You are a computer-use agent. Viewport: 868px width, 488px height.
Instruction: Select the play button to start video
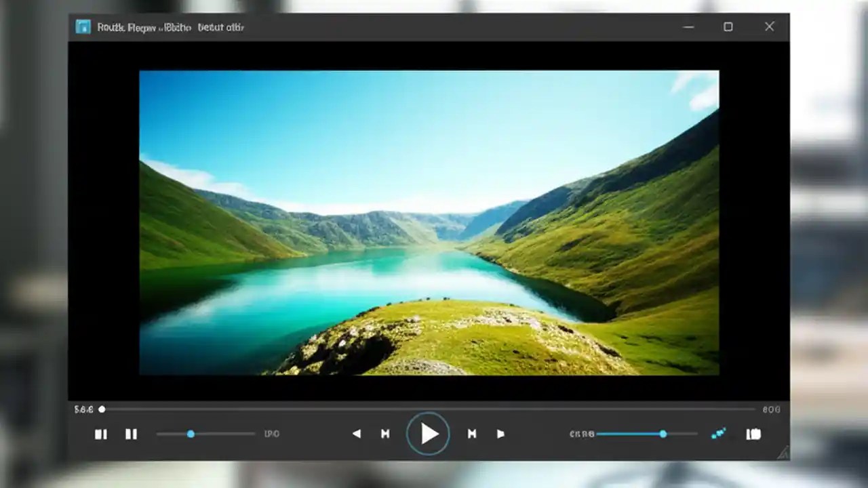tap(428, 434)
